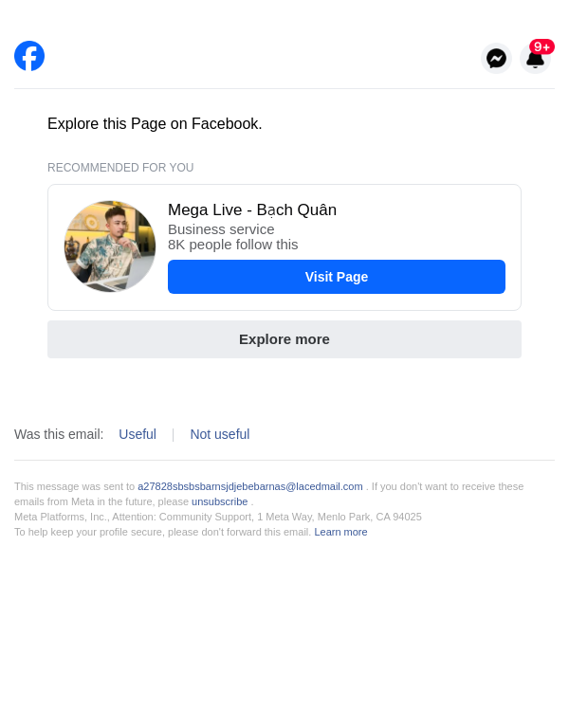
Task: Open the Messenger icon
Action: pyautogui.click(x=496, y=59)
